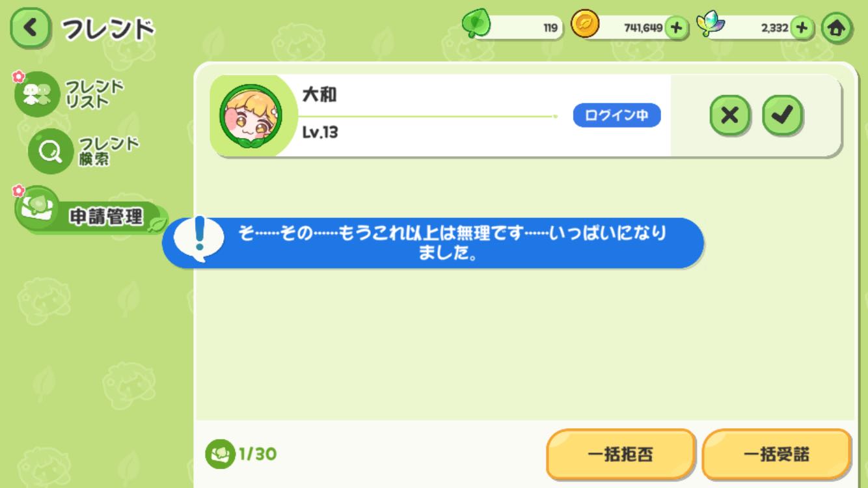Tap the crystal gem currency icon
This screenshot has height=488, width=868.
[x=711, y=25]
